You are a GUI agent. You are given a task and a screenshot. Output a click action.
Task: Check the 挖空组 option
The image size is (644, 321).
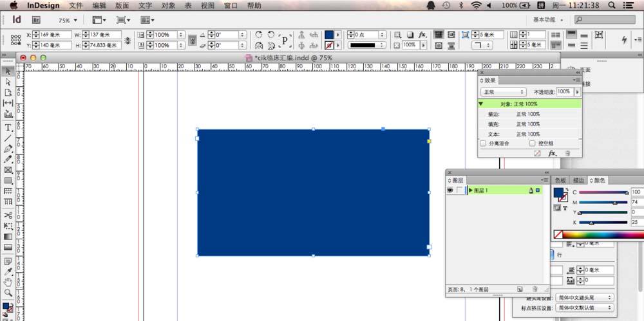click(532, 143)
